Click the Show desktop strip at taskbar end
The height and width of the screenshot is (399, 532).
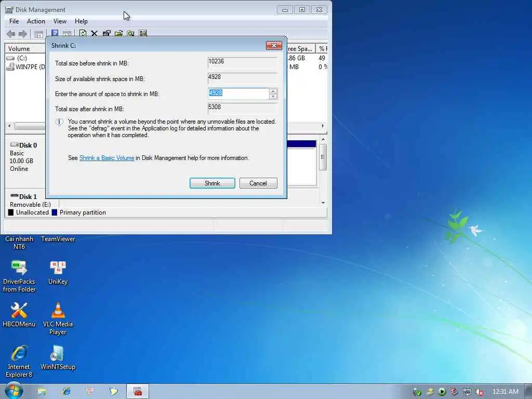click(x=528, y=391)
